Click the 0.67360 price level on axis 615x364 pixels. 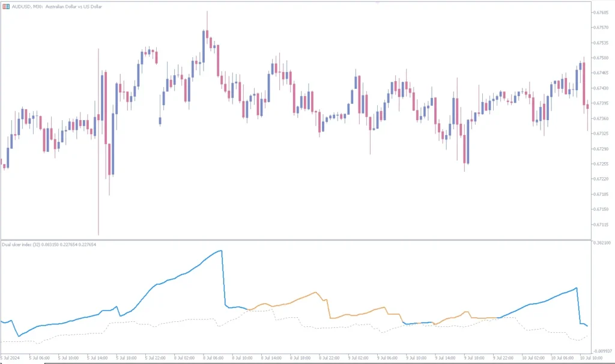[x=602, y=118]
